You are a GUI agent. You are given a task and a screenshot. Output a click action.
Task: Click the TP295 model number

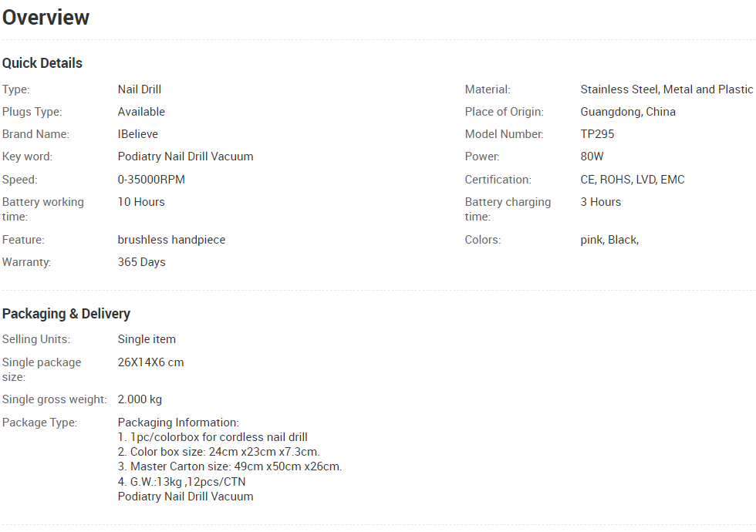[x=597, y=134]
